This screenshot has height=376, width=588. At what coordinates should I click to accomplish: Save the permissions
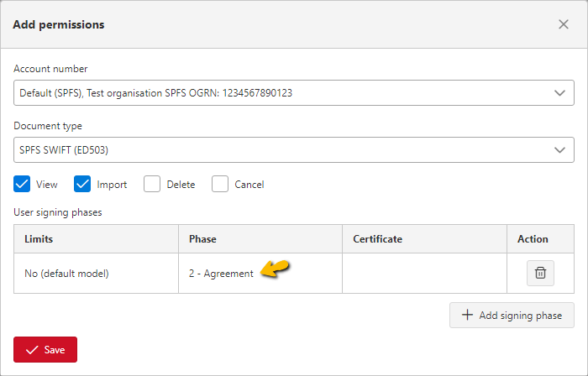45,349
